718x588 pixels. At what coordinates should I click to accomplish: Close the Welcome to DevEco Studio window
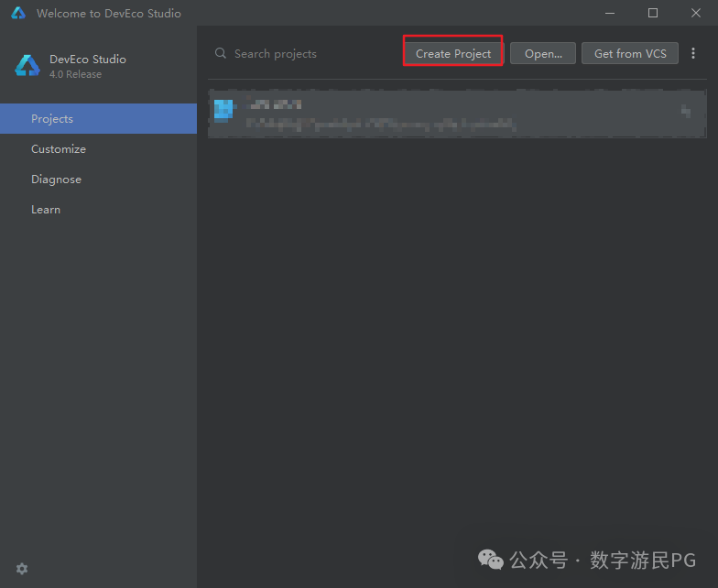pyautogui.click(x=696, y=13)
